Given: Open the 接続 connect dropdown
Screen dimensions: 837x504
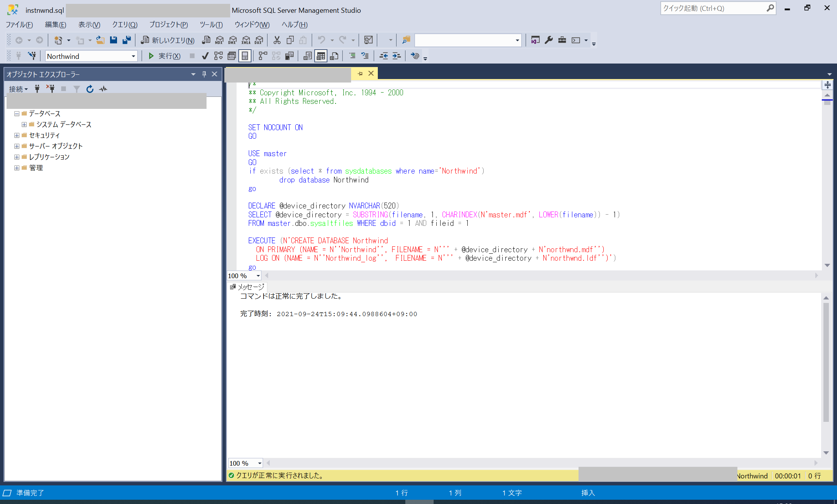Looking at the screenshot, I should (x=18, y=89).
